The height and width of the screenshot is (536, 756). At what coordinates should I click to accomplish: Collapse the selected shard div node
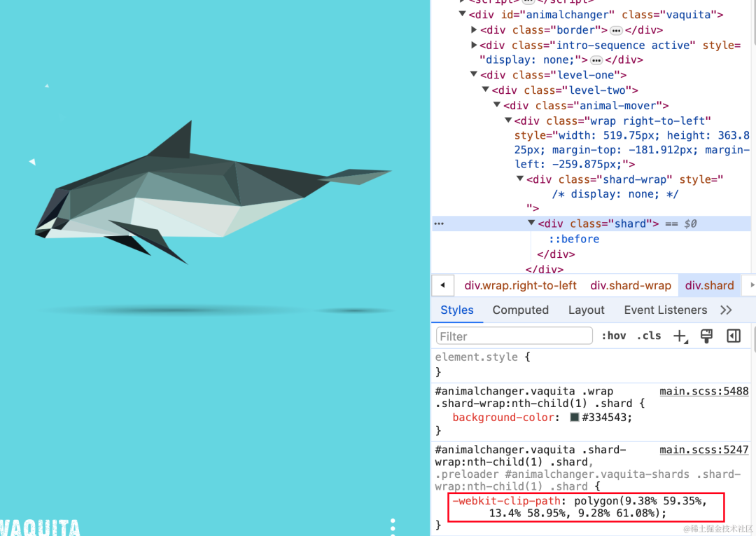531,223
